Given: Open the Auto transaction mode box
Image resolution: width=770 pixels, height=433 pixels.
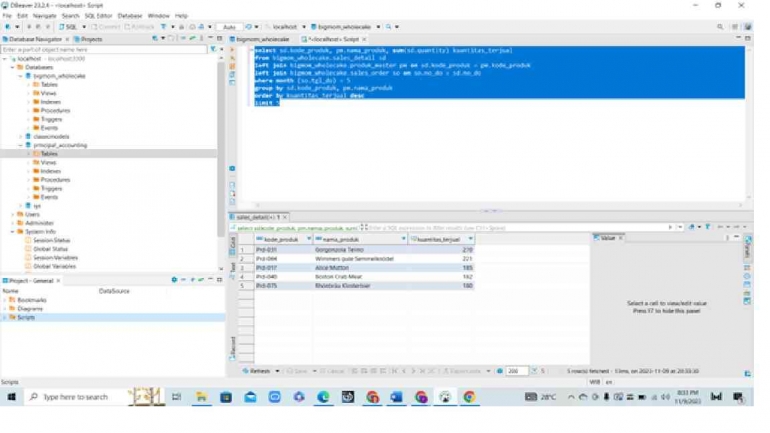Looking at the screenshot, I should (x=229, y=27).
